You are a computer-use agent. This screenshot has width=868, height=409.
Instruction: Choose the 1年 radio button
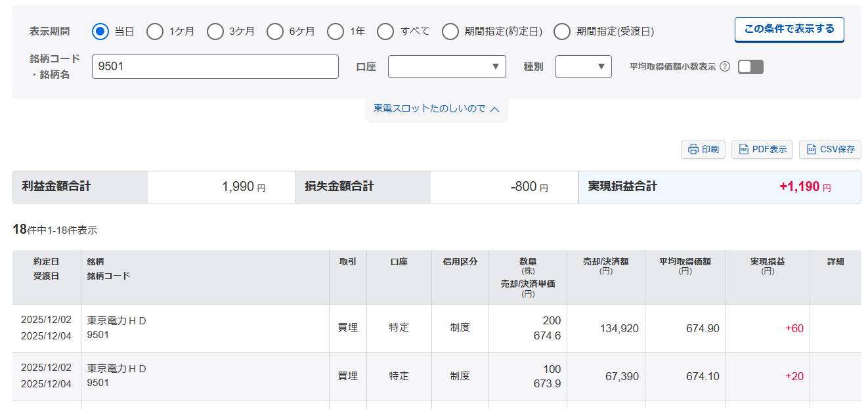tap(336, 32)
